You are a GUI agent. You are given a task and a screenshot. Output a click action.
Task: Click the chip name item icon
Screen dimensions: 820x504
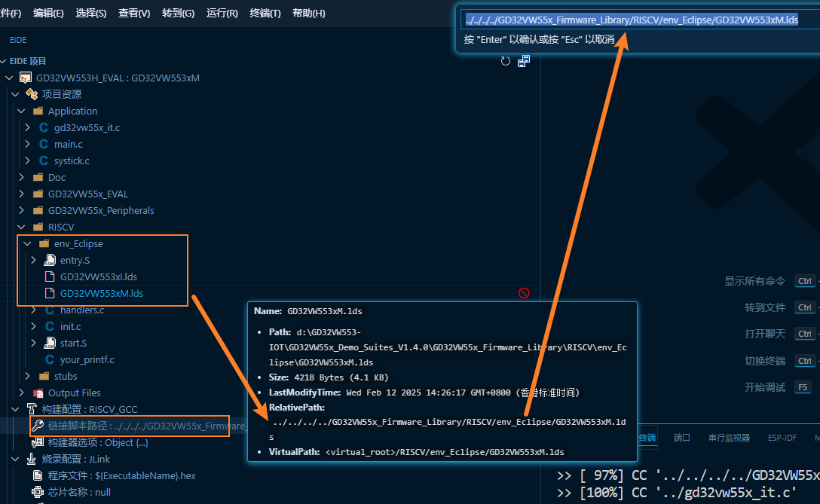click(x=38, y=492)
